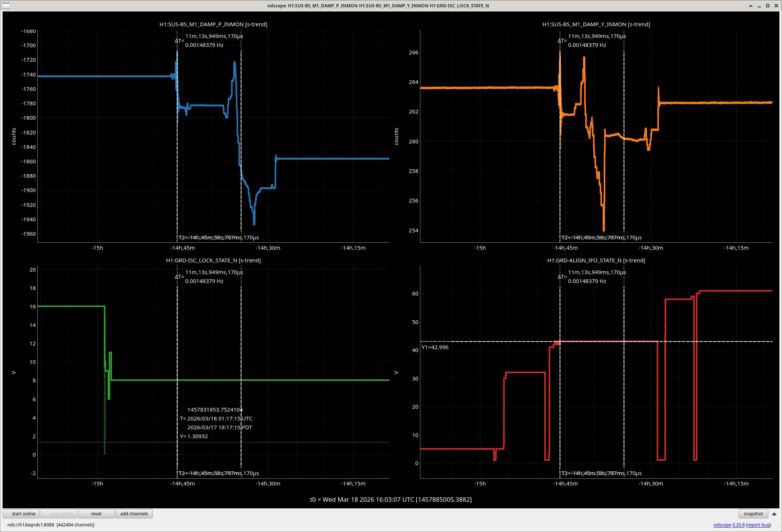Click the H1:SUS-BS_M1_DAMP_Y_INMON plot title
The height and width of the screenshot is (532, 782).
(x=596, y=24)
